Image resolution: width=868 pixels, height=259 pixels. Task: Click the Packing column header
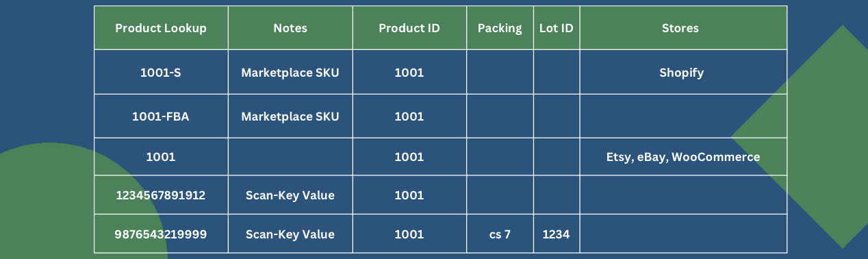pyautogui.click(x=500, y=28)
